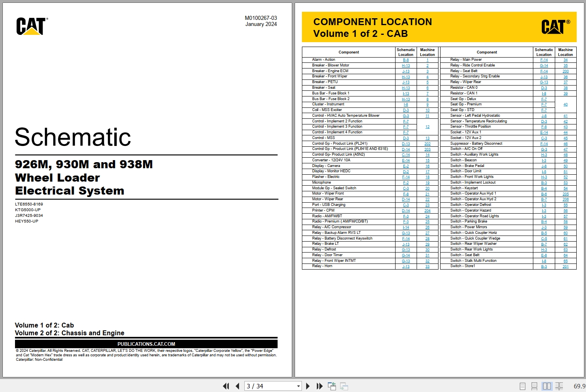Viewport: 586px width, 392px height.
Task: Open schematic location for Breaker - Front Wiper
Action: (x=406, y=77)
